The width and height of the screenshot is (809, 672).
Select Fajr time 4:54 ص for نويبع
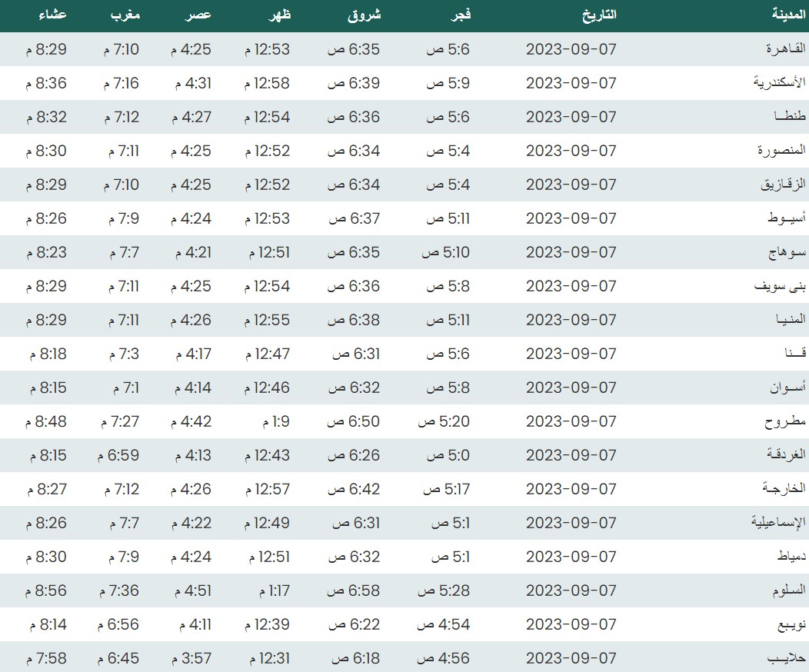click(444, 624)
